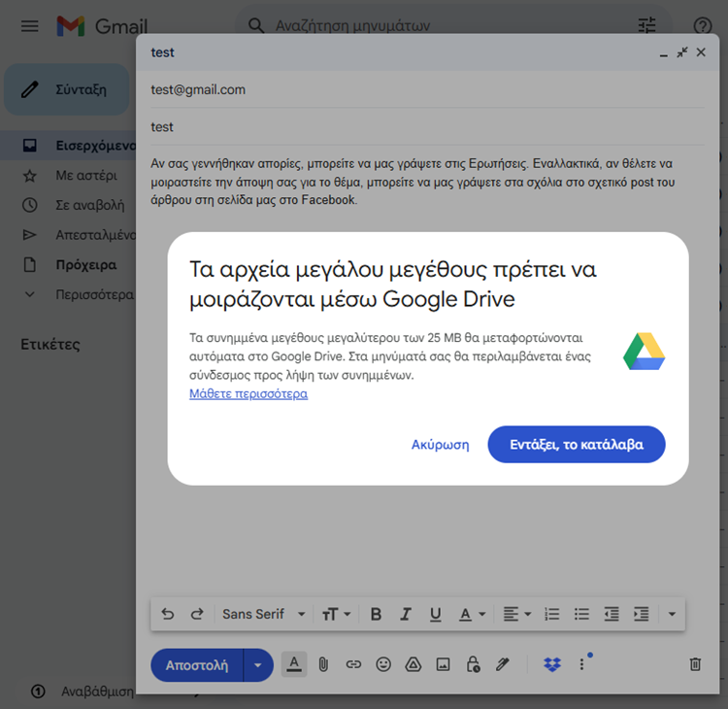
Task: Click the Μάθετε περισσότερα link
Action: point(248,393)
